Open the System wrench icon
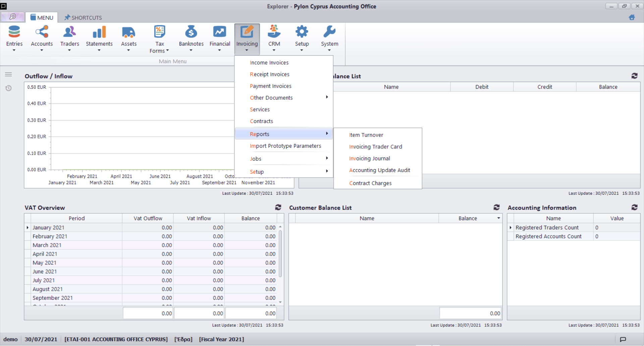The height and width of the screenshot is (346, 644). click(329, 32)
